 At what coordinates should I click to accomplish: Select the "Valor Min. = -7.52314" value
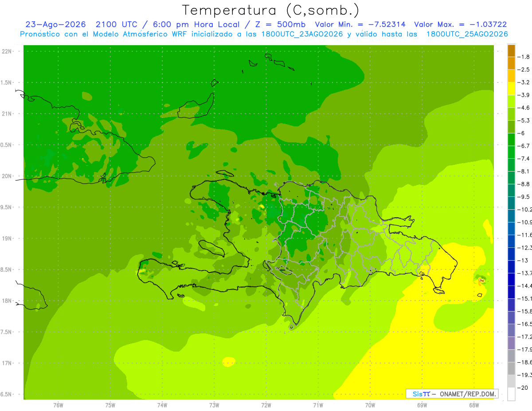[361, 24]
